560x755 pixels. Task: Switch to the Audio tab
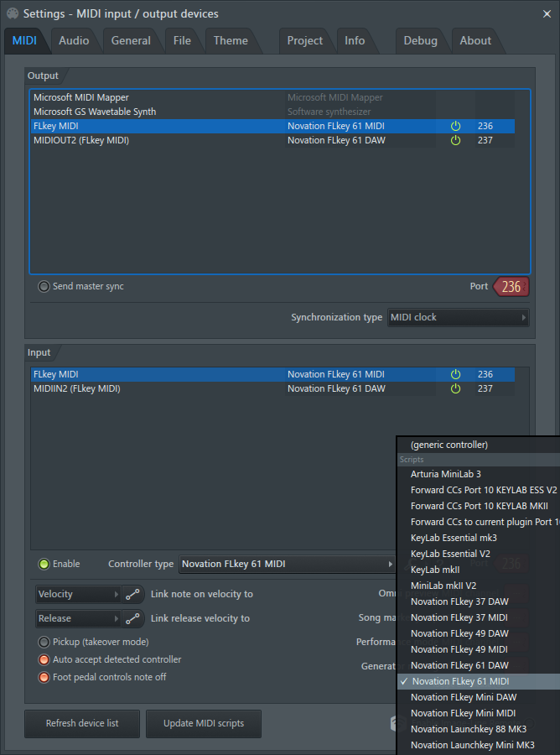click(x=74, y=41)
